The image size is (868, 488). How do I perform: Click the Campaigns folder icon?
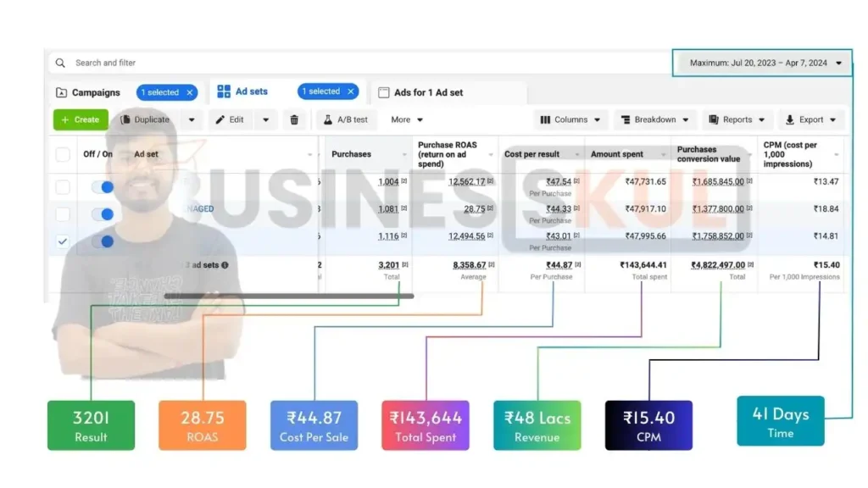click(x=61, y=92)
